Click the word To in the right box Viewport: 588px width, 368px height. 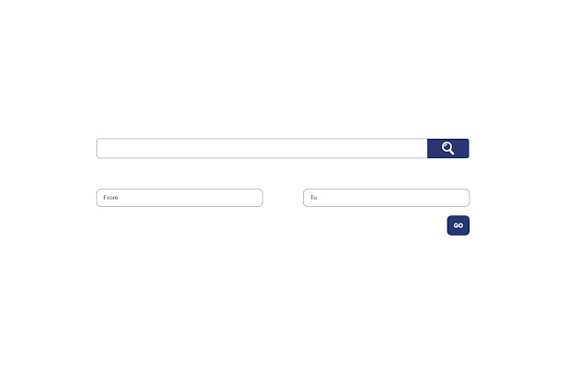[313, 198]
